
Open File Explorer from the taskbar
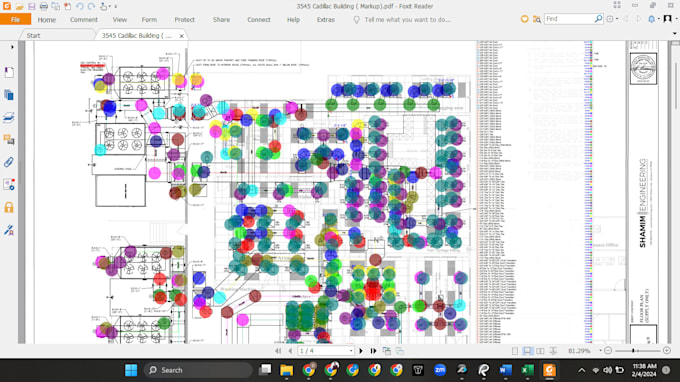(x=286, y=370)
